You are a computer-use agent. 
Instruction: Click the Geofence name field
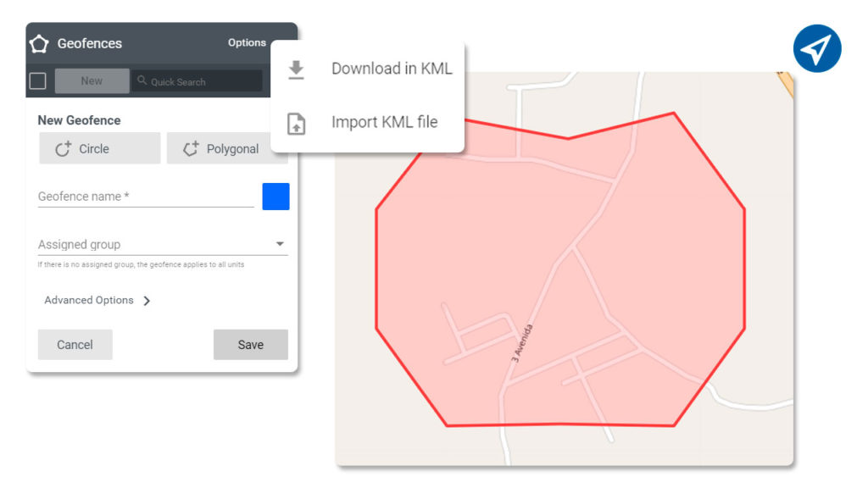click(x=146, y=197)
